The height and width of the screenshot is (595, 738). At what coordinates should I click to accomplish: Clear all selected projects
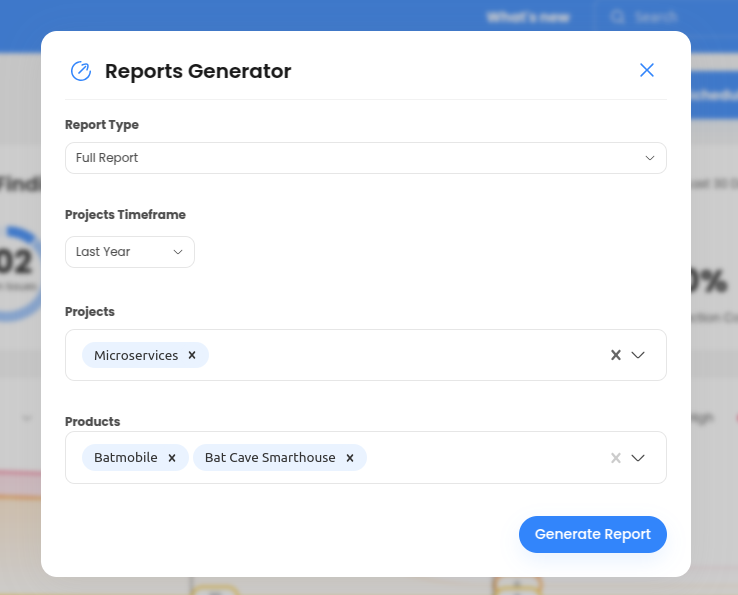click(616, 355)
